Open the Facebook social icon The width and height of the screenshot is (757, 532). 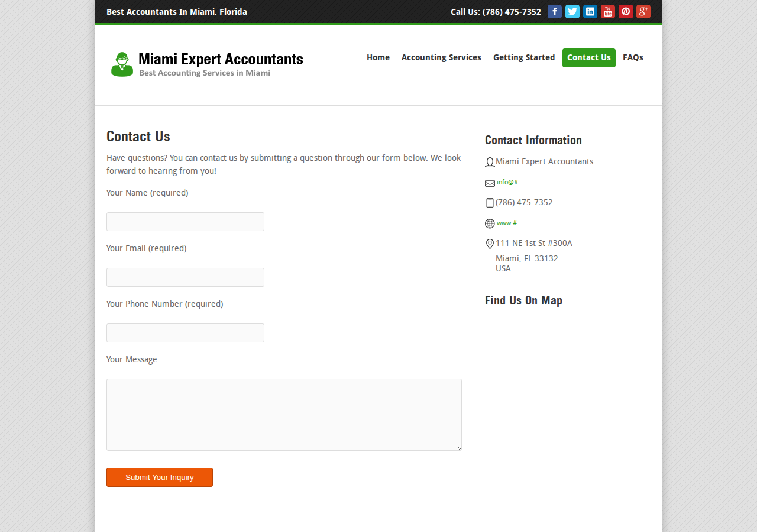[555, 12]
